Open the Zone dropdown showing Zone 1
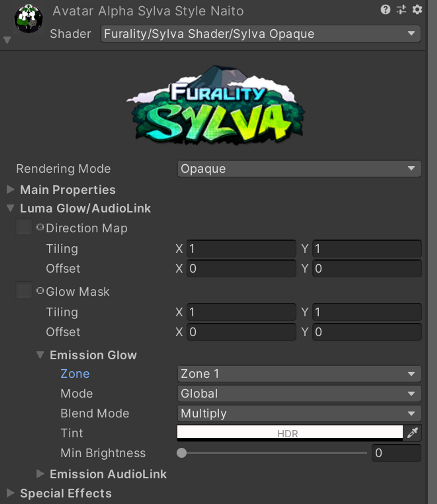The width and height of the screenshot is (437, 504). (x=299, y=374)
